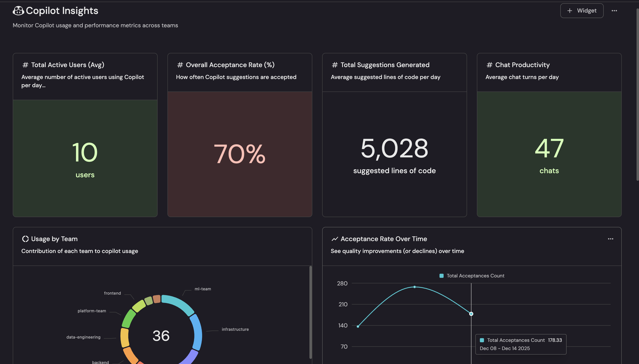
Task: Click trend line icon beside Acceptance Rate title
Action: (335, 239)
